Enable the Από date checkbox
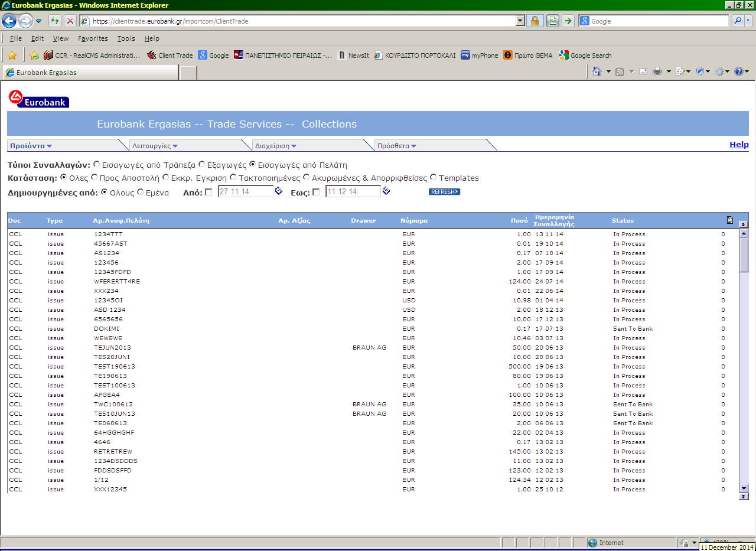The image size is (756, 551). (x=208, y=192)
